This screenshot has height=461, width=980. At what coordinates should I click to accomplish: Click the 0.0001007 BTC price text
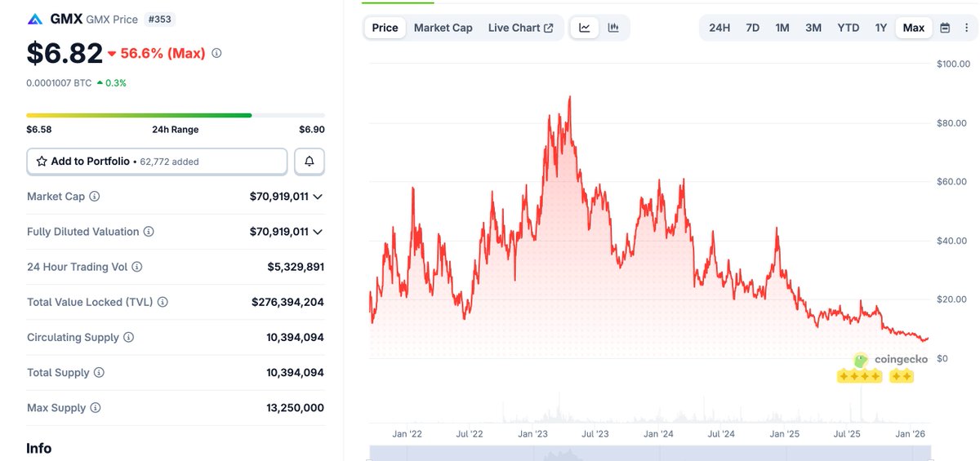pos(59,83)
